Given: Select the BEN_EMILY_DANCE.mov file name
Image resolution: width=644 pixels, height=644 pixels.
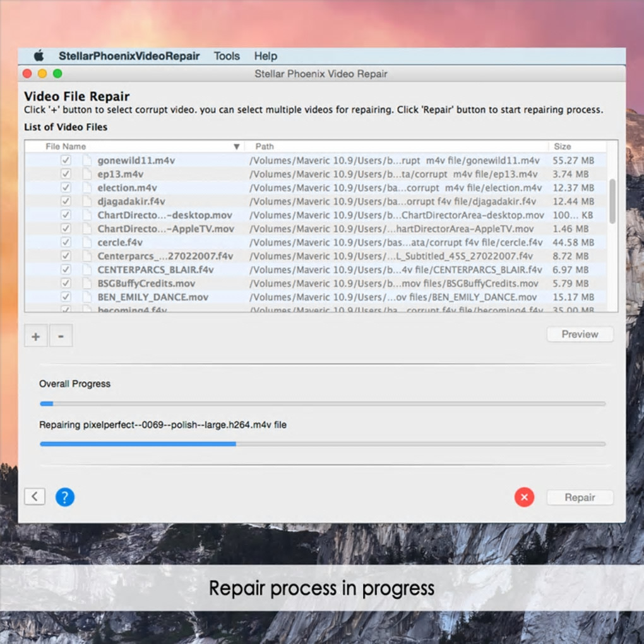Looking at the screenshot, I should tap(153, 297).
